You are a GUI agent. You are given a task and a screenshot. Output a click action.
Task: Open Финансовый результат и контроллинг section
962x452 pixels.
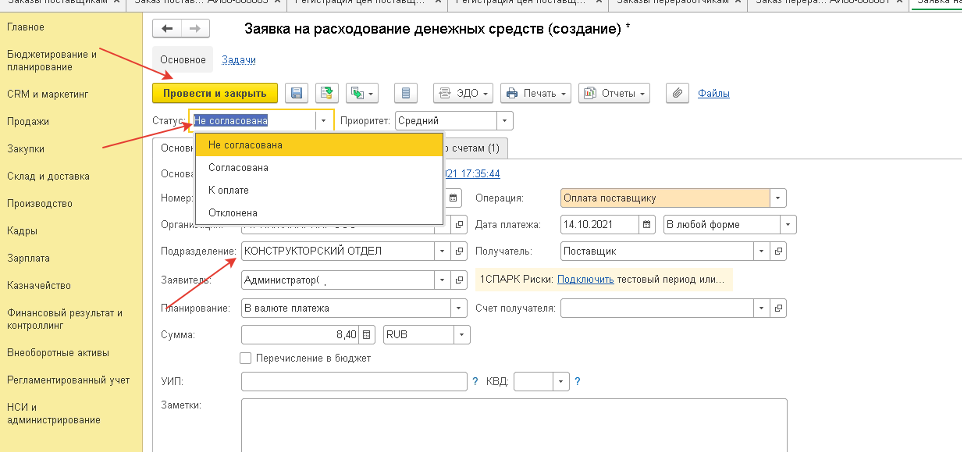pos(65,319)
